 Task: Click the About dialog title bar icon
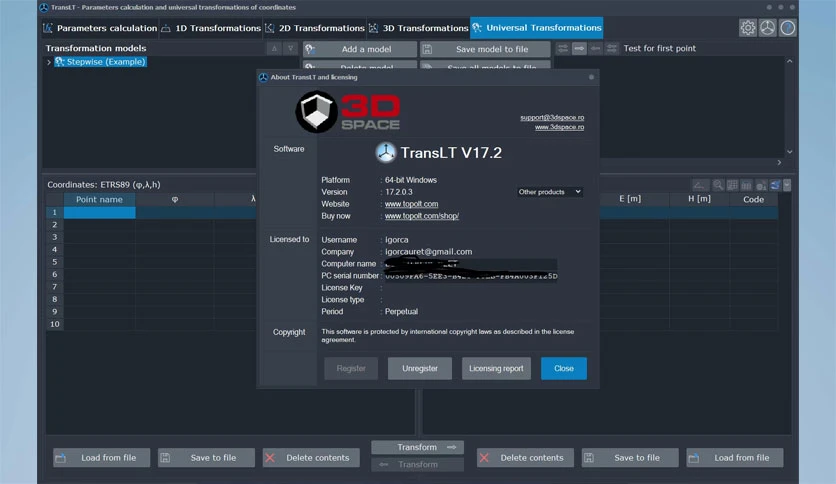[x=263, y=77]
